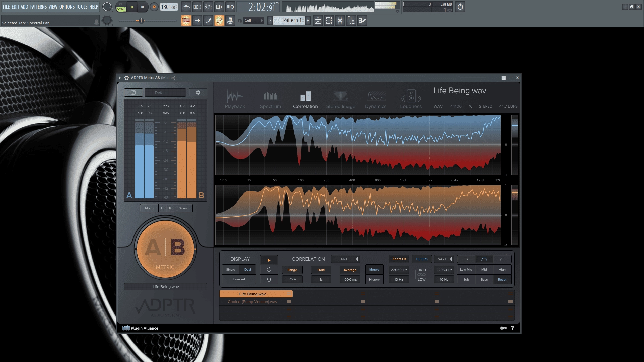The height and width of the screenshot is (362, 644).
Task: Toggle the overdub/blend recording icon
Action: [x=219, y=7]
